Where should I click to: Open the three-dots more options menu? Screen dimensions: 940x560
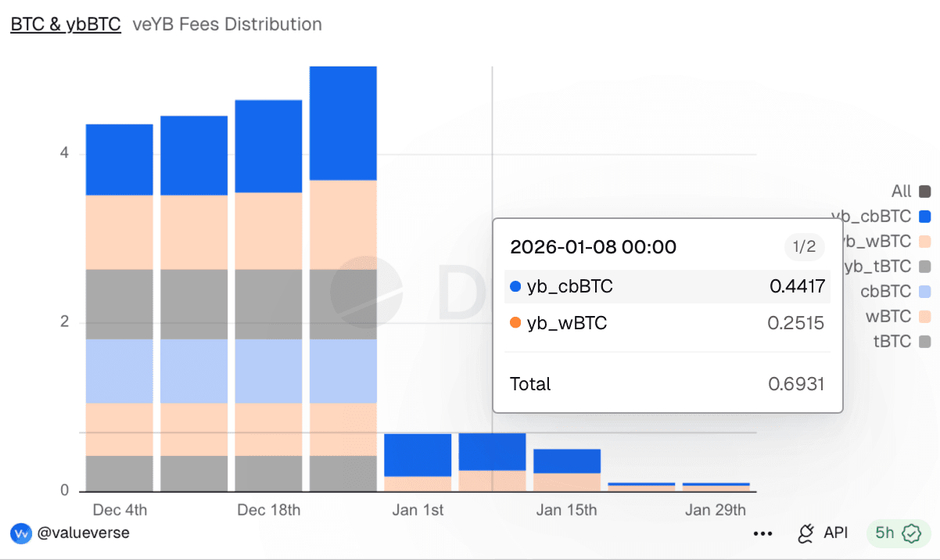(x=762, y=533)
